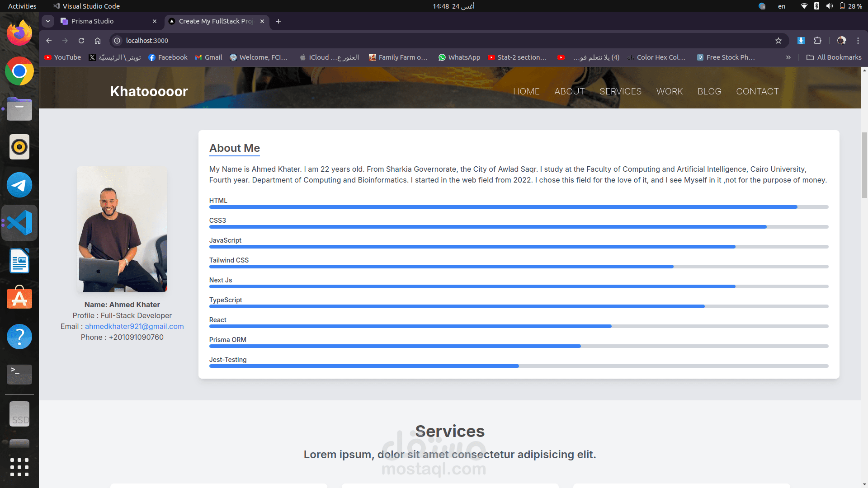The image size is (868, 488).
Task: Open the Help dock icon
Action: coord(19,337)
